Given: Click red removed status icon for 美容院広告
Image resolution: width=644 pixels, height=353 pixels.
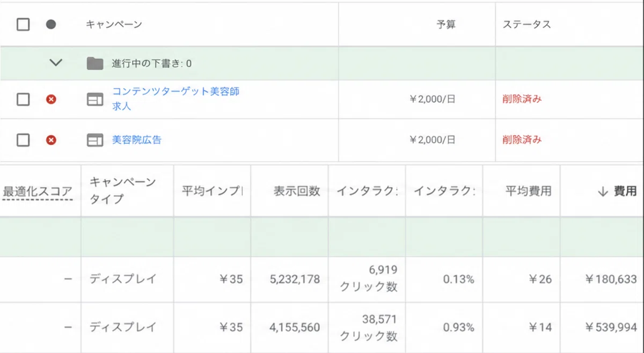Looking at the screenshot, I should coord(51,140).
